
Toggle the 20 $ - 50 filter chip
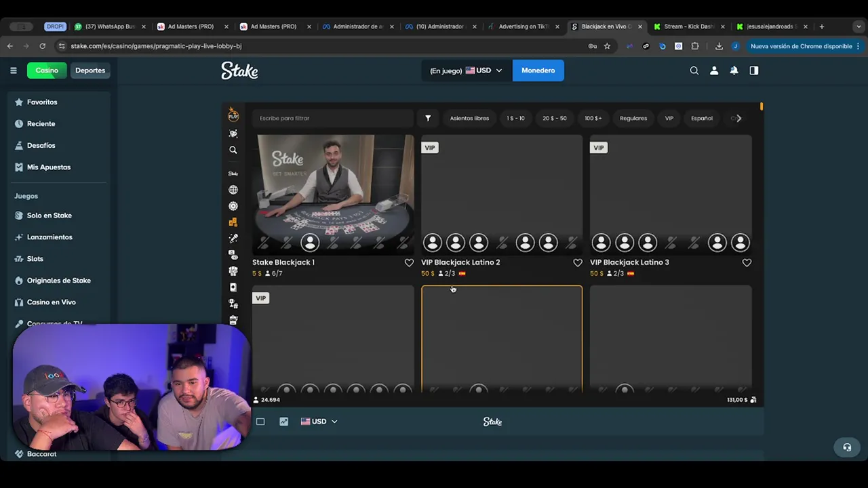[x=554, y=118]
